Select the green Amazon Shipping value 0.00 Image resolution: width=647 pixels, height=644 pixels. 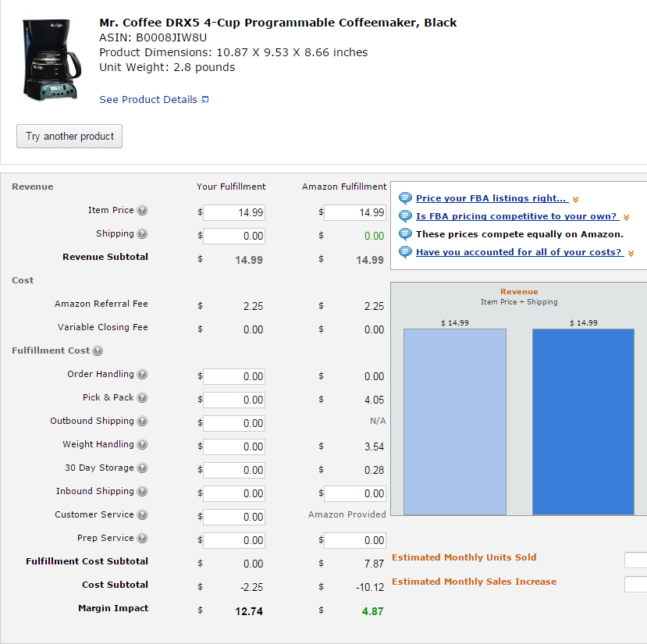pos(375,236)
